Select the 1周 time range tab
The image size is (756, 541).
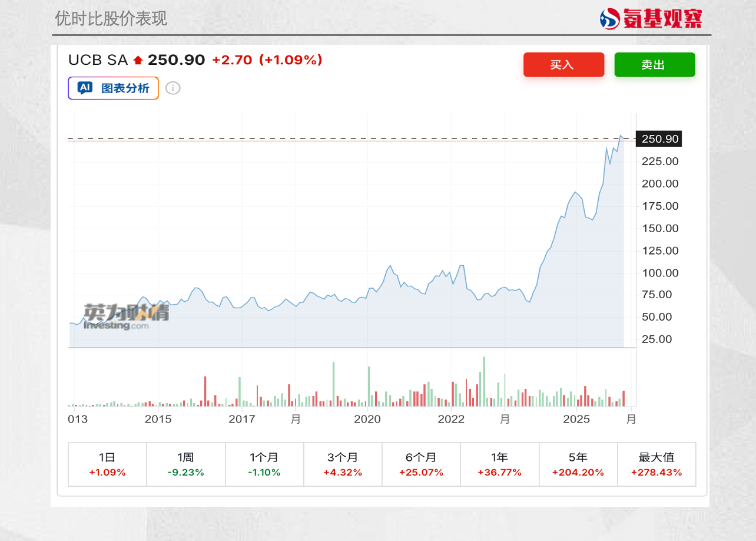point(185,464)
